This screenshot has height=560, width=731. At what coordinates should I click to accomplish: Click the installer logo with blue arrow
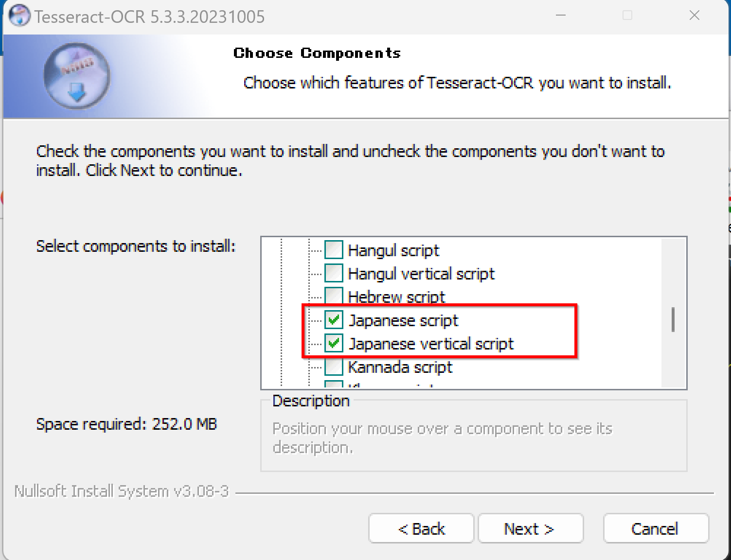click(77, 76)
